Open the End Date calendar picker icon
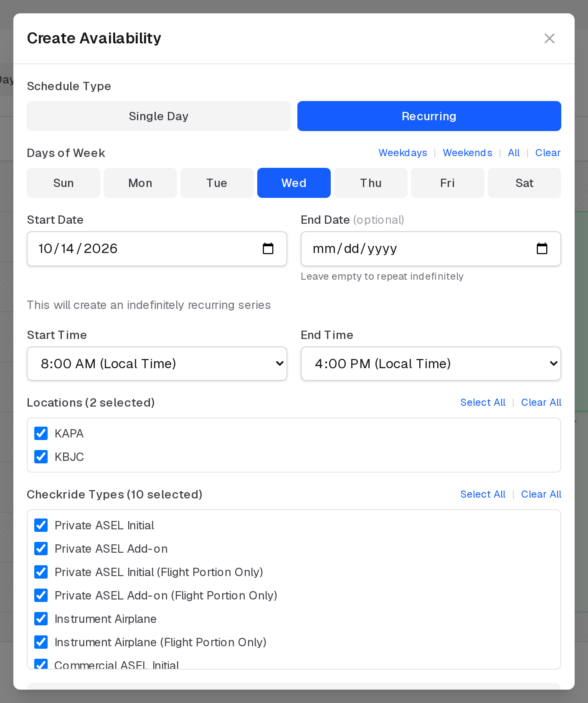588x703 pixels. pyautogui.click(x=542, y=249)
